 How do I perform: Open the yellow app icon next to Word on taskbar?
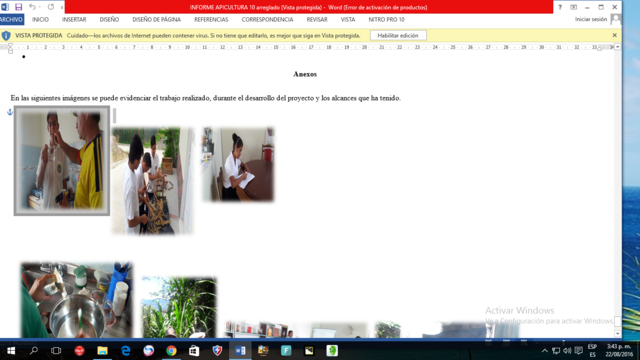point(263,351)
